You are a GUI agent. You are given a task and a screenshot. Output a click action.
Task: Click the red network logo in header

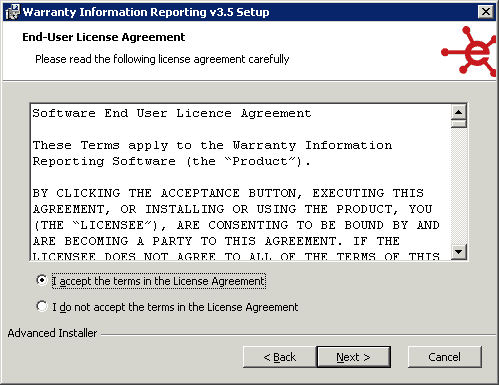tap(469, 52)
